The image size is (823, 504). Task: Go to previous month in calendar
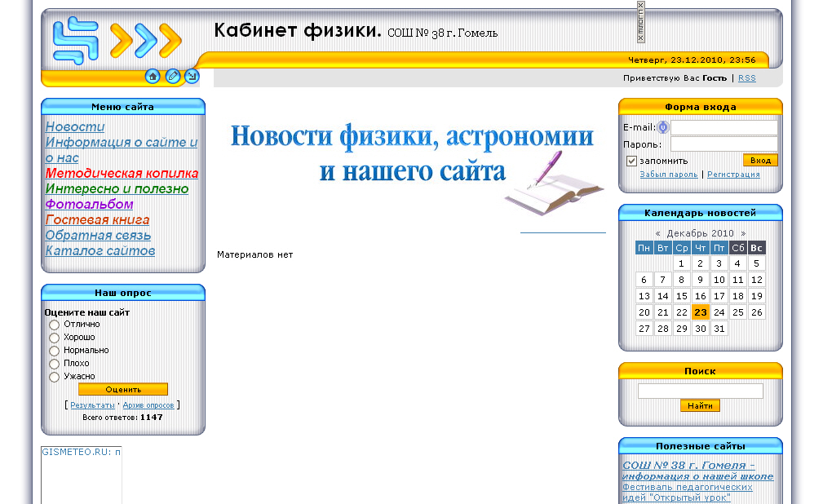657,233
